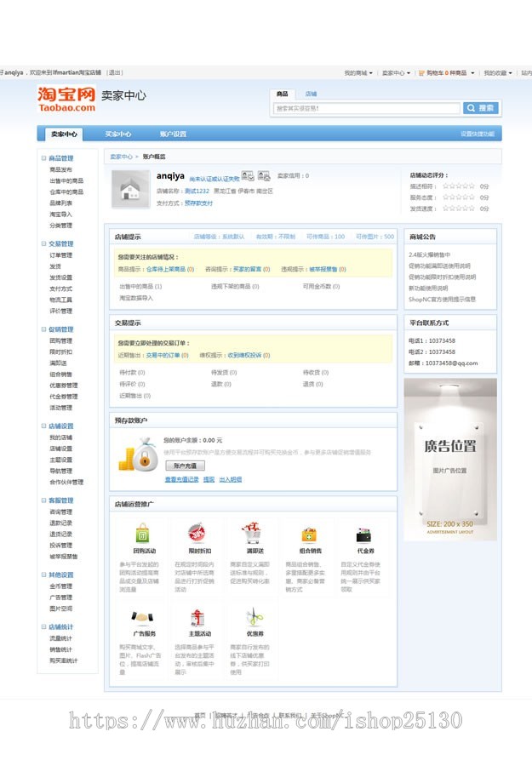Viewport: 532px width, 766px height.
Task: Collapse the 商品管理 sidebar group
Action: (43, 157)
